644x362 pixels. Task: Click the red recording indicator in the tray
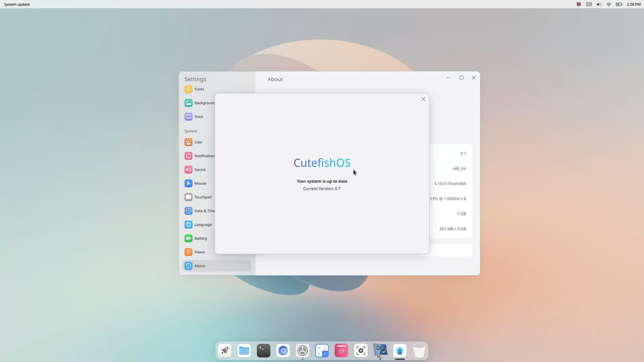click(x=579, y=4)
